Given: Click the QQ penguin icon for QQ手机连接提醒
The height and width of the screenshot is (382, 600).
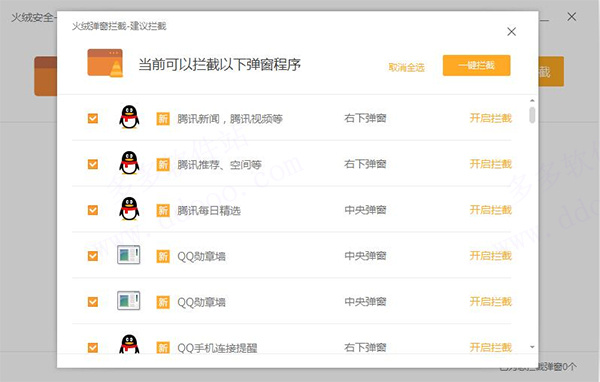Looking at the screenshot, I should coord(129,344).
